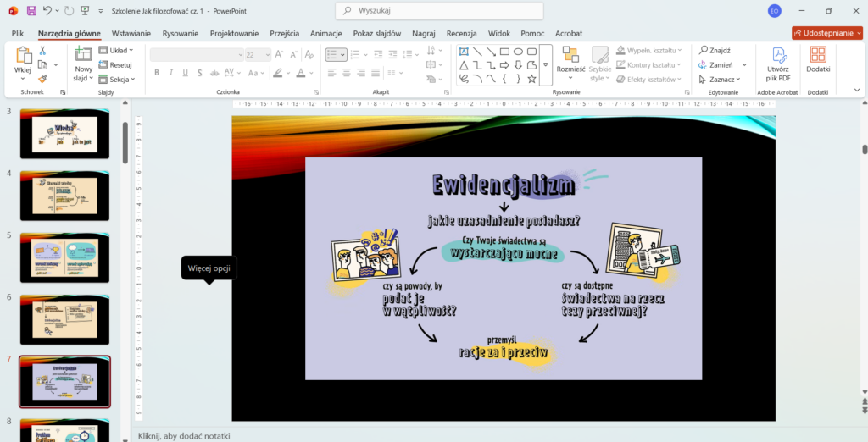
Task: Open the Zamień options arrow
Action: (x=744, y=64)
